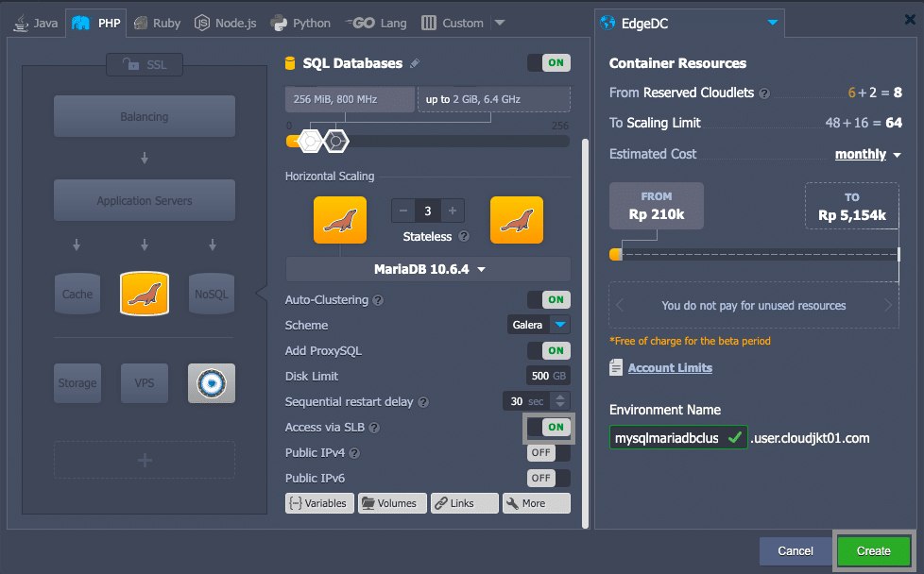Edit the 30 sec restart delay field
The width and height of the screenshot is (924, 574).
click(x=527, y=401)
